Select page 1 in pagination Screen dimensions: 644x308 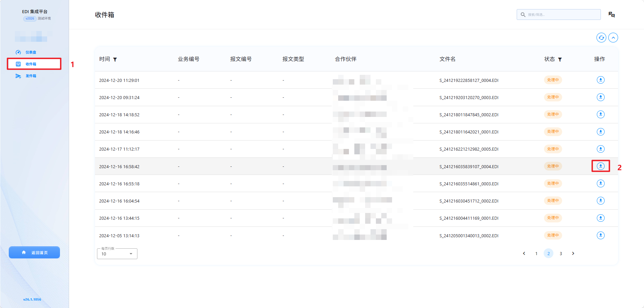[x=536, y=254]
